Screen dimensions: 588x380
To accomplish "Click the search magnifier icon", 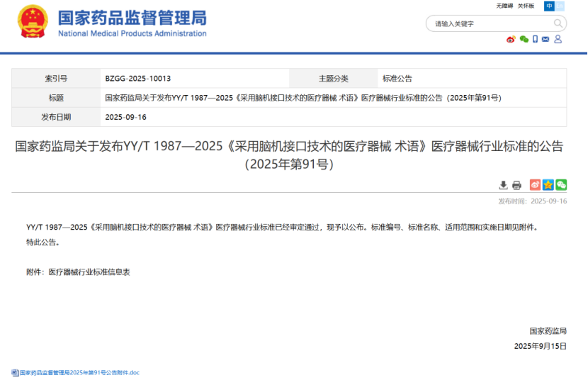I will 558,23.
